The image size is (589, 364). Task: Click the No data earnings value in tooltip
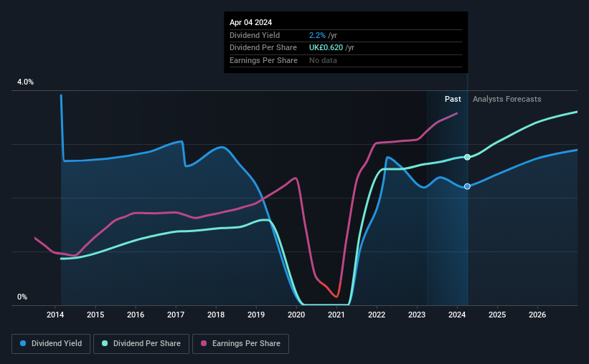click(x=323, y=60)
